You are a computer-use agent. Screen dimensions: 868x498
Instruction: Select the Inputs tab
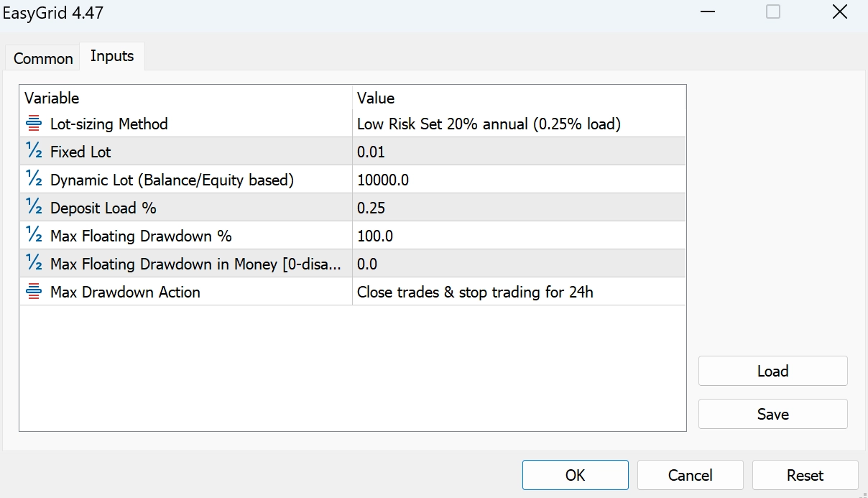(112, 56)
